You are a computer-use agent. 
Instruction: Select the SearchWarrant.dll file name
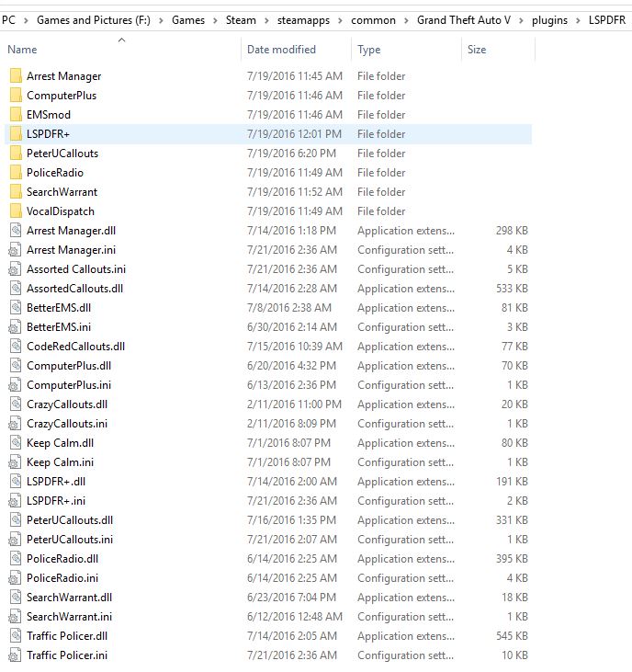click(70, 597)
